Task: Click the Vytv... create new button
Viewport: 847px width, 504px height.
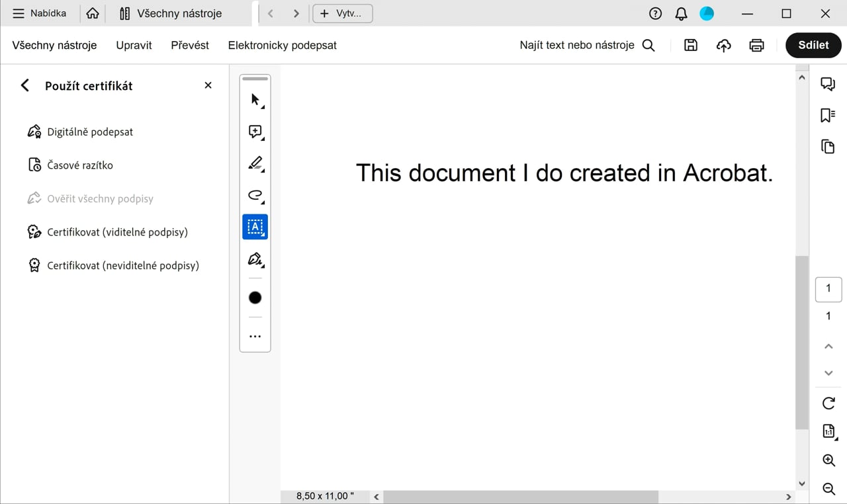Action: coord(342,13)
